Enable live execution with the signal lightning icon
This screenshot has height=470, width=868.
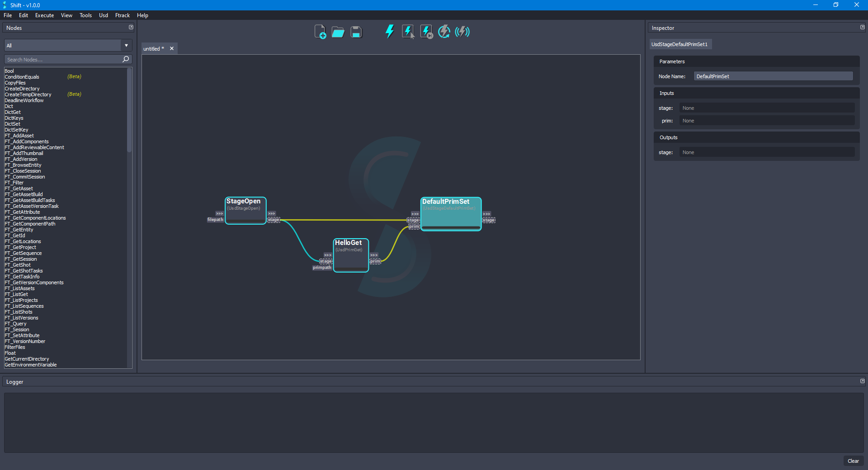tap(462, 32)
